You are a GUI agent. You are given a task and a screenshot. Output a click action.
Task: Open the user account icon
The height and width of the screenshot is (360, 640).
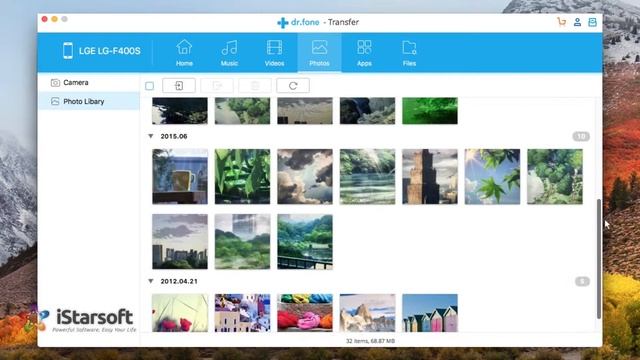[577, 22]
